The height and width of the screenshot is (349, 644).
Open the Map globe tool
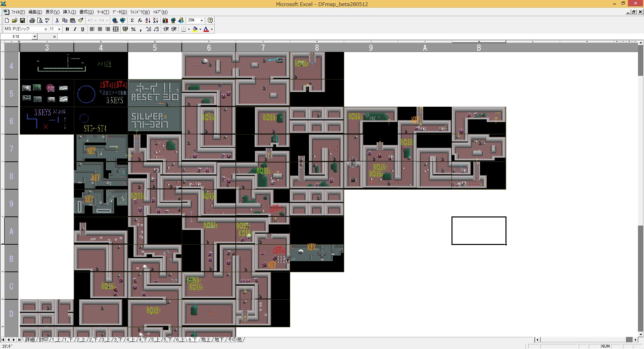coord(173,20)
